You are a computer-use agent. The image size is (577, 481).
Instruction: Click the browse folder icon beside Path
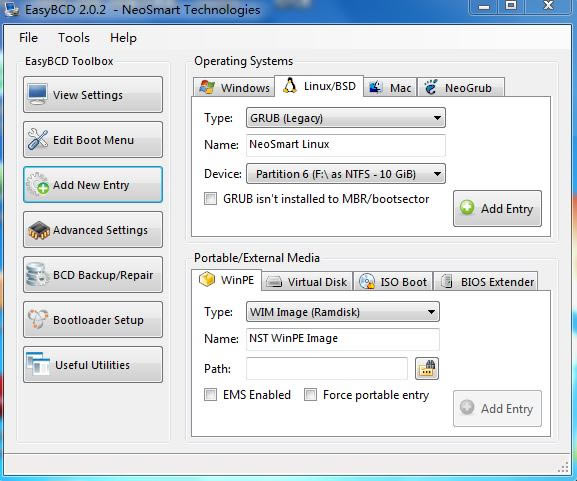pyautogui.click(x=426, y=368)
